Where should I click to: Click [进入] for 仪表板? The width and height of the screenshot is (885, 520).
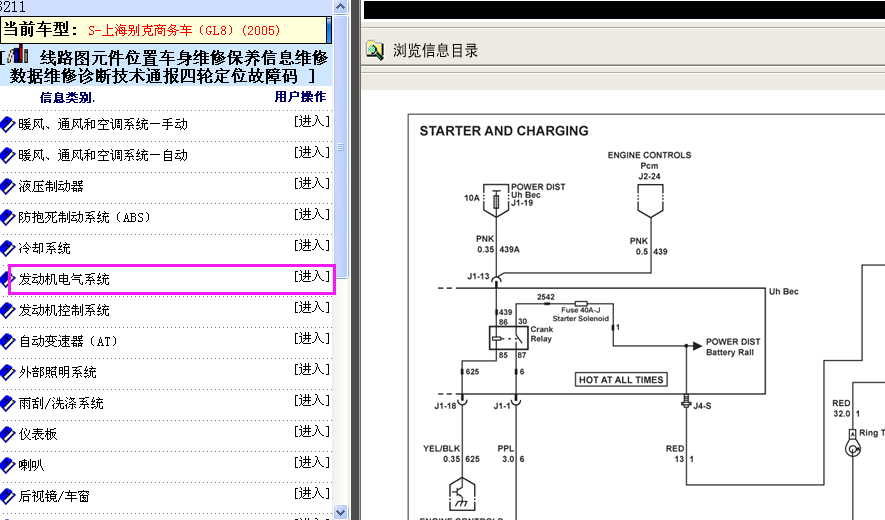[312, 432]
